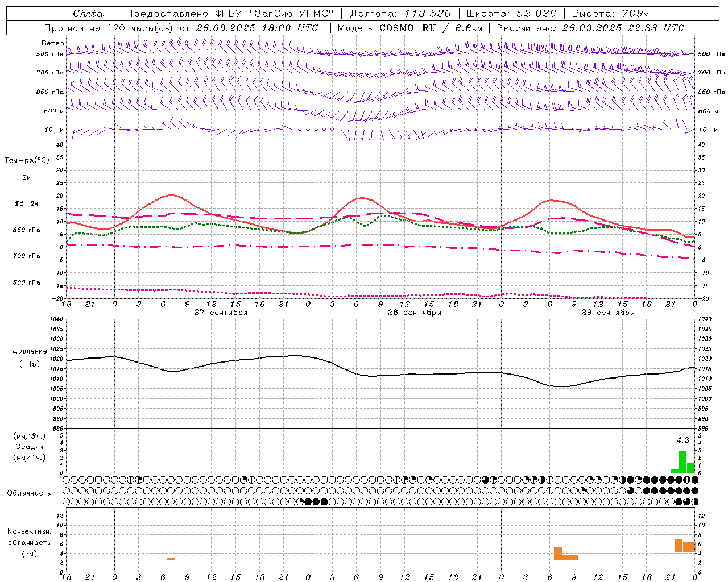The image size is (728, 582).
Task: Select the 500 м wind level label on the left axis
Action: (54, 111)
